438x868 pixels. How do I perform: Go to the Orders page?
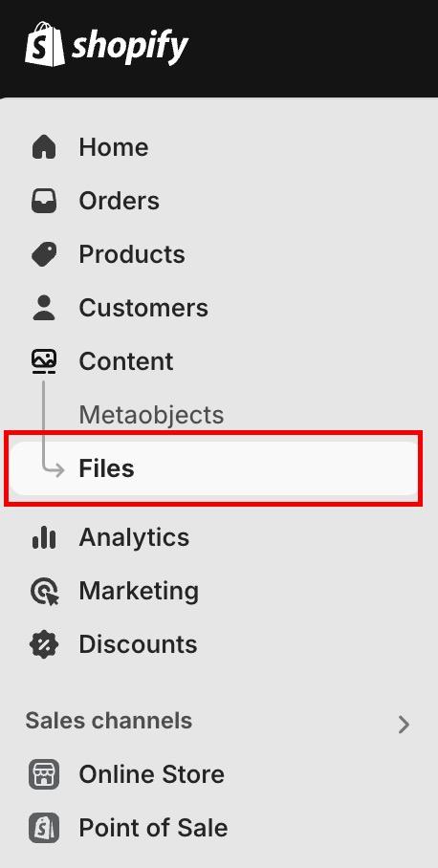[119, 201]
